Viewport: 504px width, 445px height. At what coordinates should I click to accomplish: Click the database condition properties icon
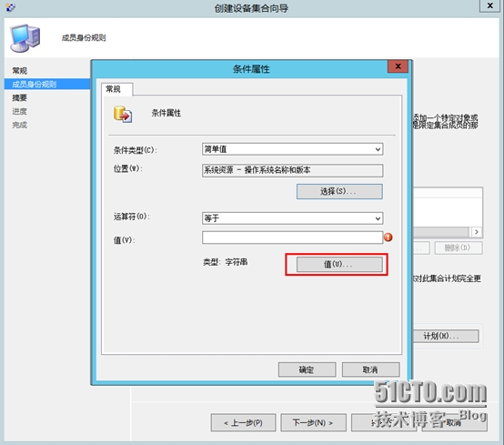tap(123, 114)
